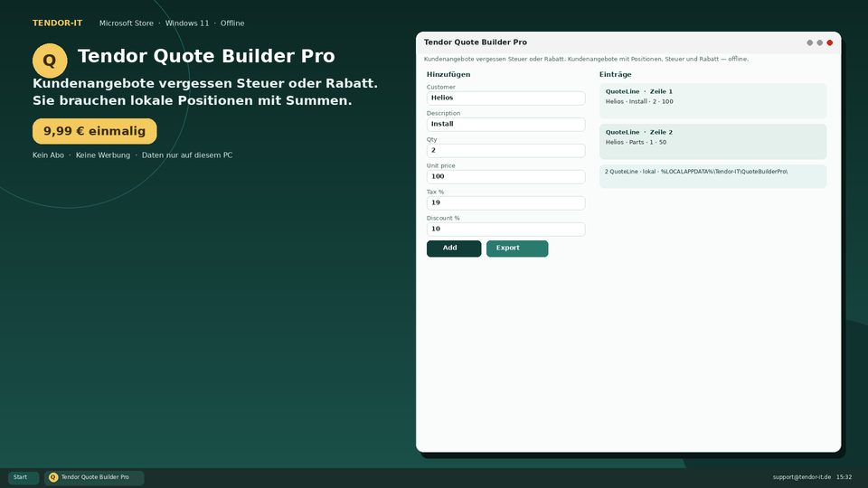
Task: Focus the Customer field containing Helios
Action: point(505,98)
